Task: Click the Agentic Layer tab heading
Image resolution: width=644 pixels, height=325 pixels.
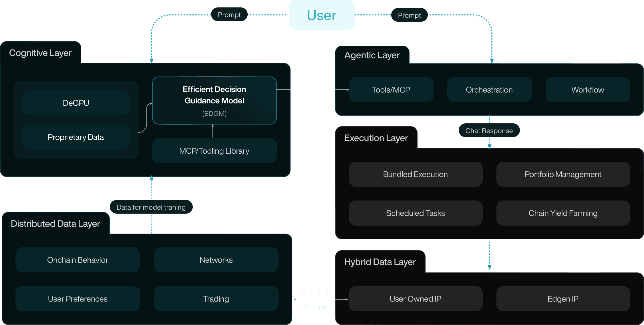Action: pyautogui.click(x=372, y=55)
